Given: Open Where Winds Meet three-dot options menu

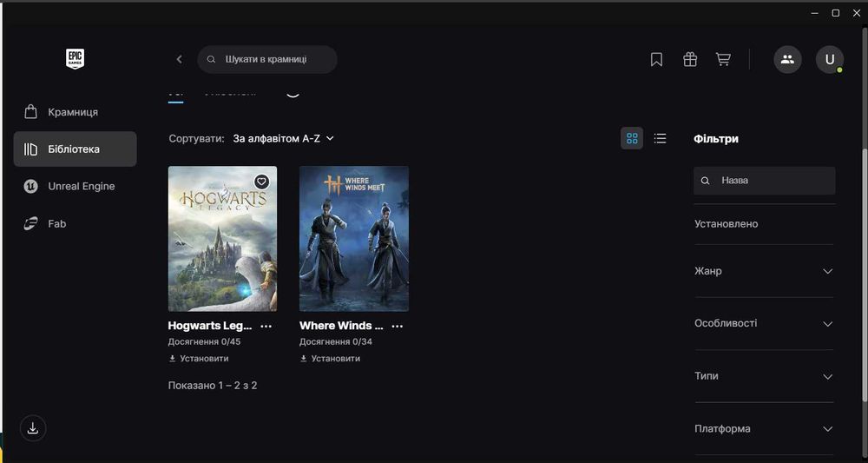Looking at the screenshot, I should coord(397,327).
